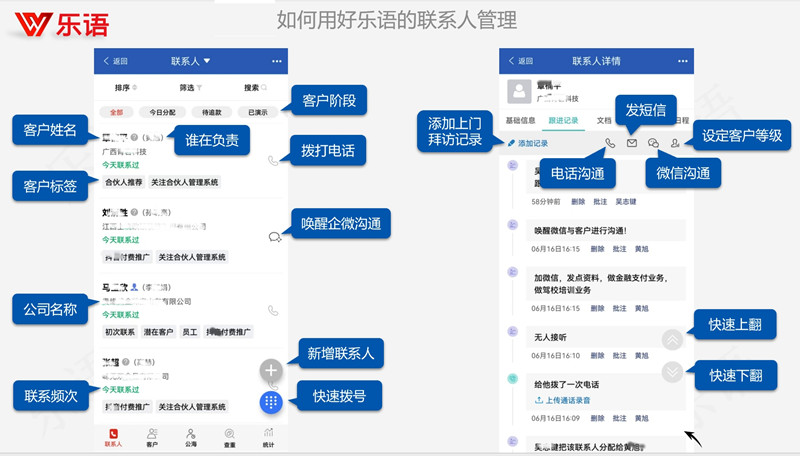Open the 无人接听 record text

click(x=550, y=337)
